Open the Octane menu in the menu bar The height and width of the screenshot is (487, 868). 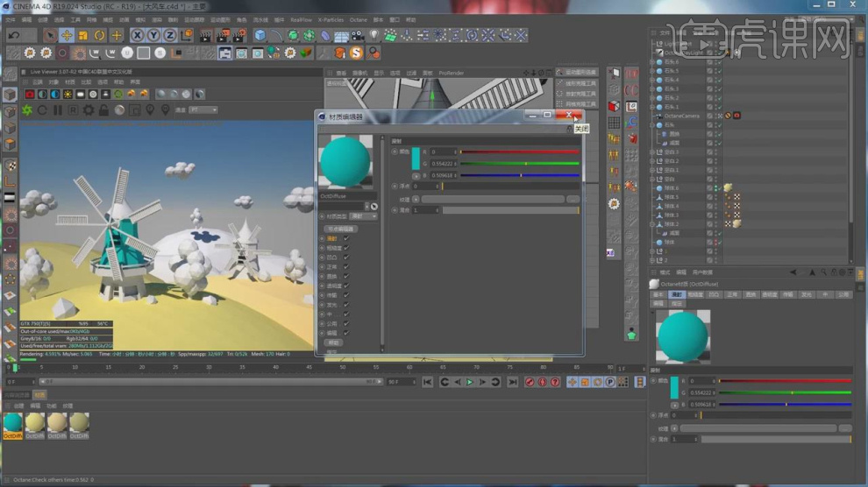(360, 18)
